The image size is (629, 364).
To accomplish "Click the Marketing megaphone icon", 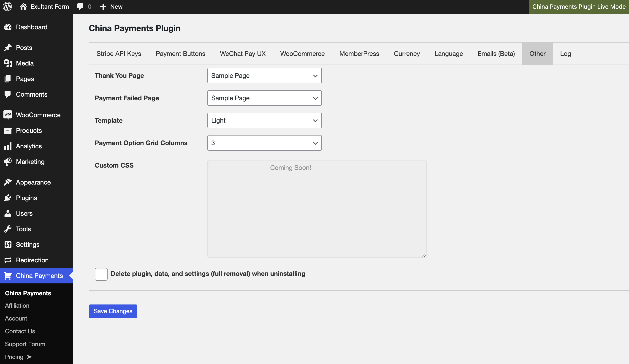I will point(8,162).
